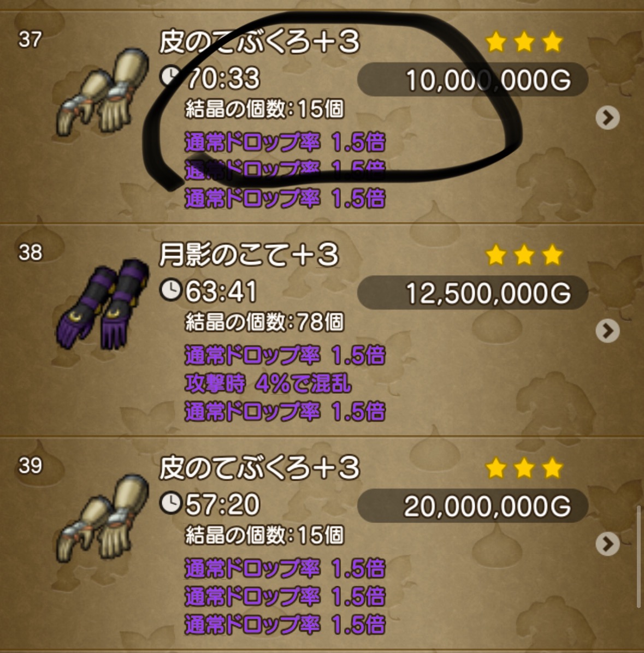Image resolution: width=644 pixels, height=653 pixels.
Task: Tap purple Moonshadow gauntlets icon in listing 38
Action: (103, 304)
